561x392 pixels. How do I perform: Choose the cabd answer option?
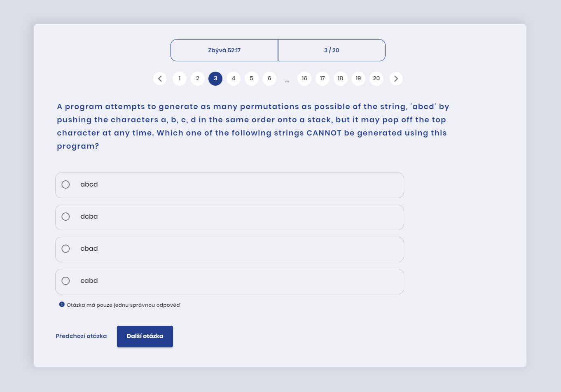(229, 282)
